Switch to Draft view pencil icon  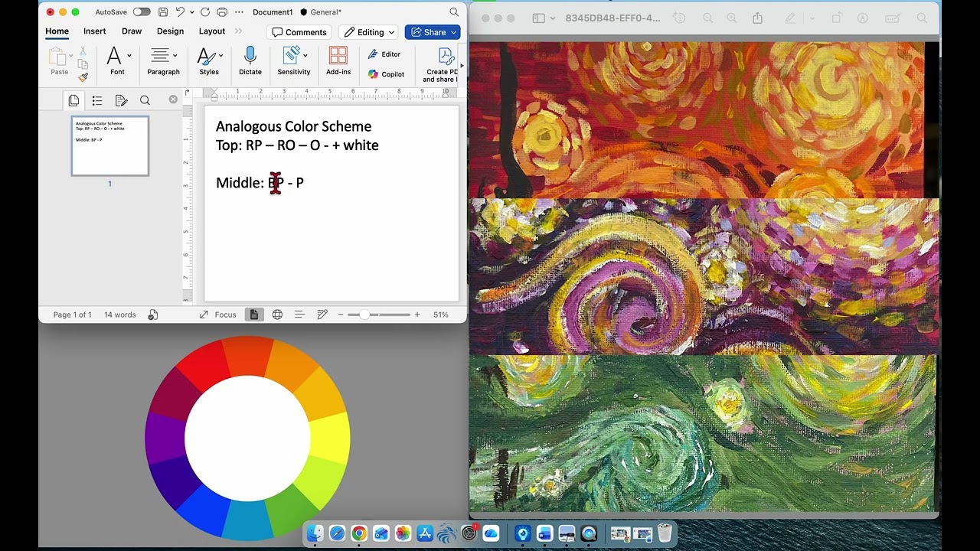pos(322,315)
